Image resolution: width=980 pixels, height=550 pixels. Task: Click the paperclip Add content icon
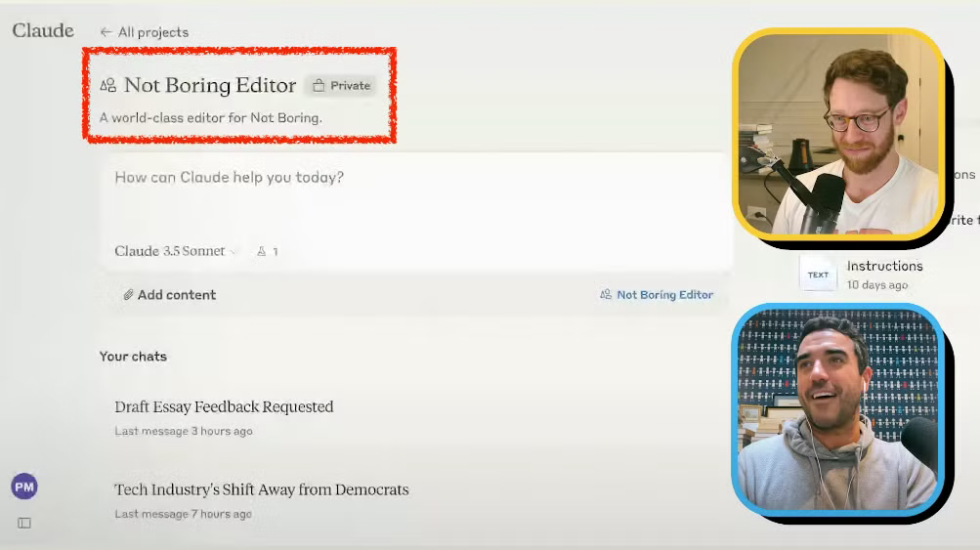tap(128, 295)
